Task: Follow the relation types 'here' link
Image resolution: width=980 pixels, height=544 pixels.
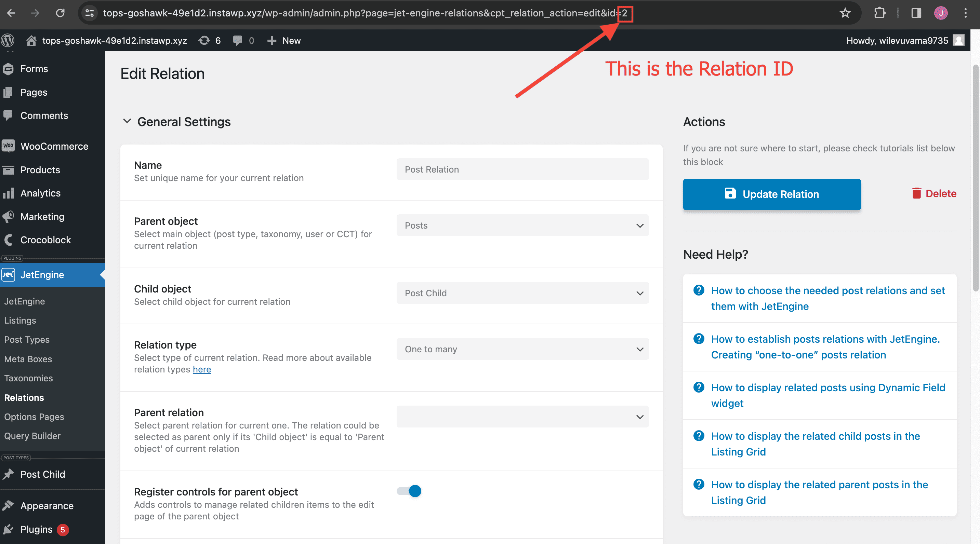Action: (x=202, y=369)
